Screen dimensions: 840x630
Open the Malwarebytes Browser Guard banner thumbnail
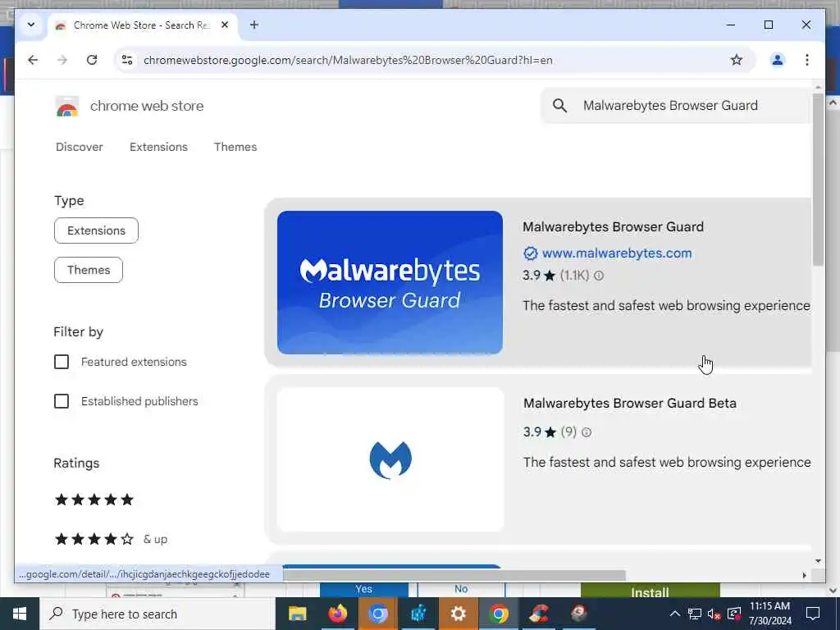click(390, 282)
